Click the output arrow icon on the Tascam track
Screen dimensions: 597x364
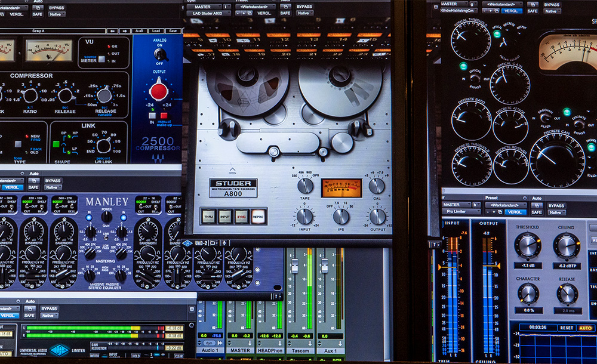(x=310, y=344)
